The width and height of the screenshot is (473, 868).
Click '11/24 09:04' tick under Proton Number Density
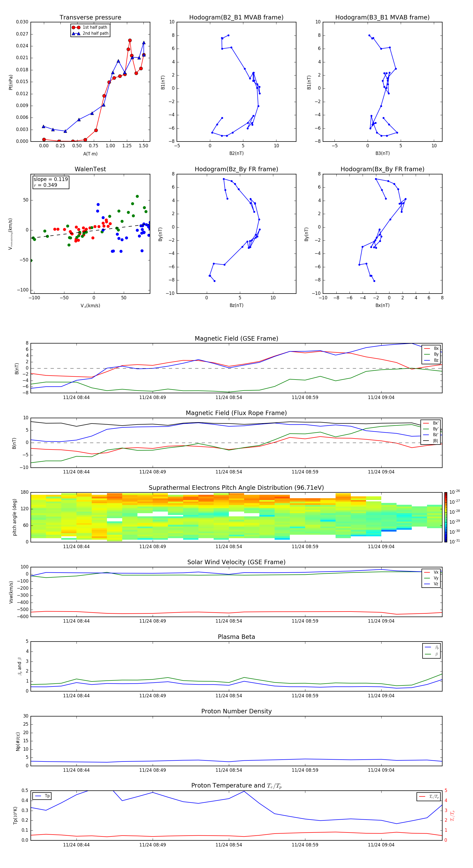[x=381, y=770]
